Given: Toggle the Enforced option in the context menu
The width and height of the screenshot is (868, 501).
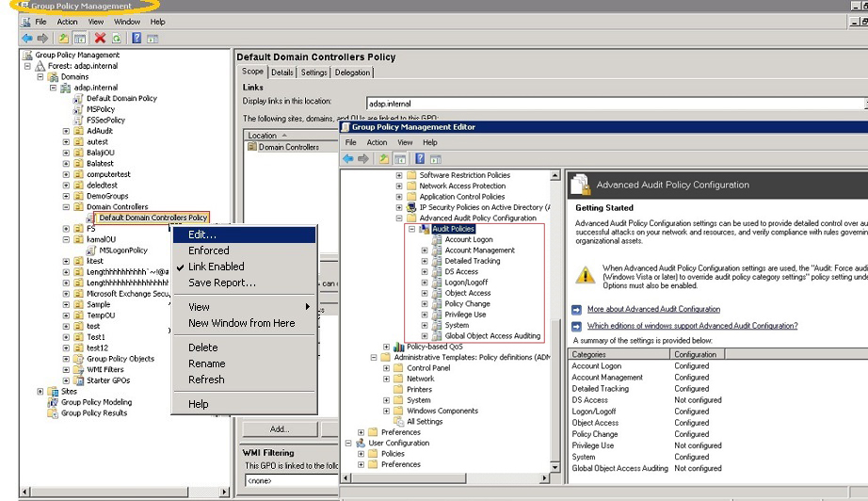Looking at the screenshot, I should 208,250.
